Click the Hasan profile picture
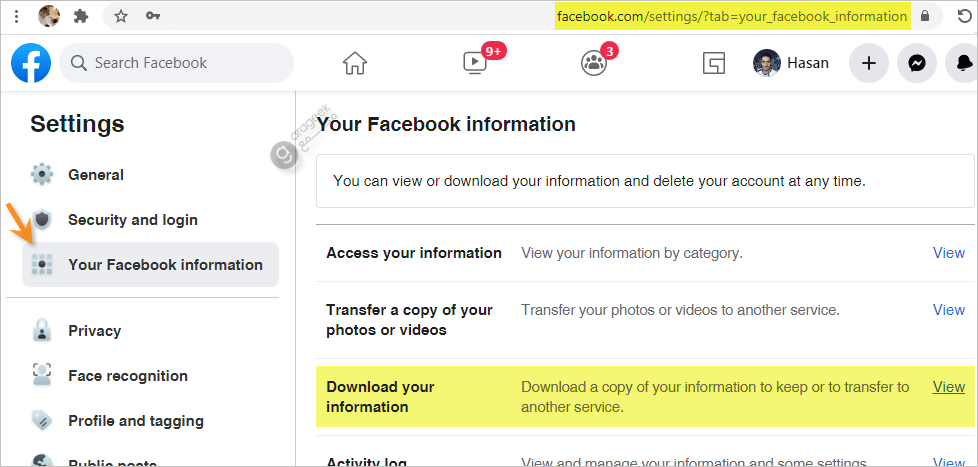 point(767,63)
